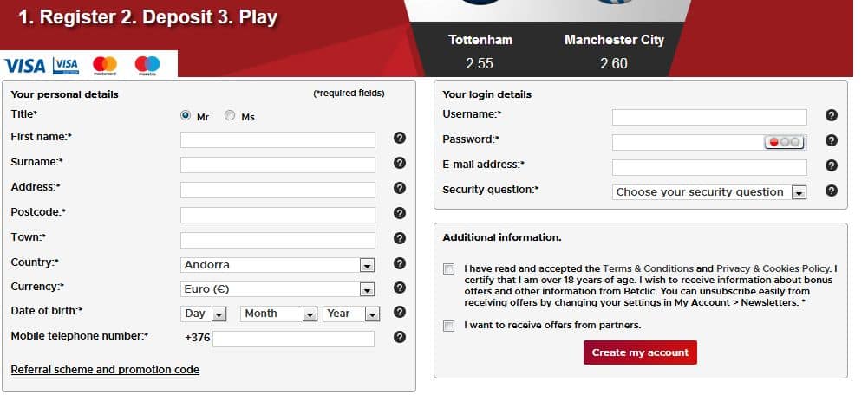Open Referral scheme and promotion code link
The height and width of the screenshot is (401, 868).
(105, 370)
